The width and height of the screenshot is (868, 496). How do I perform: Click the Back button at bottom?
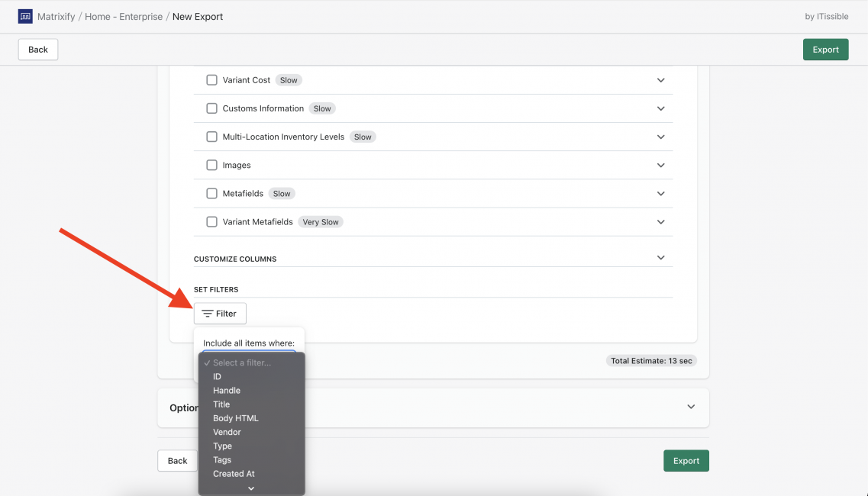tap(177, 460)
